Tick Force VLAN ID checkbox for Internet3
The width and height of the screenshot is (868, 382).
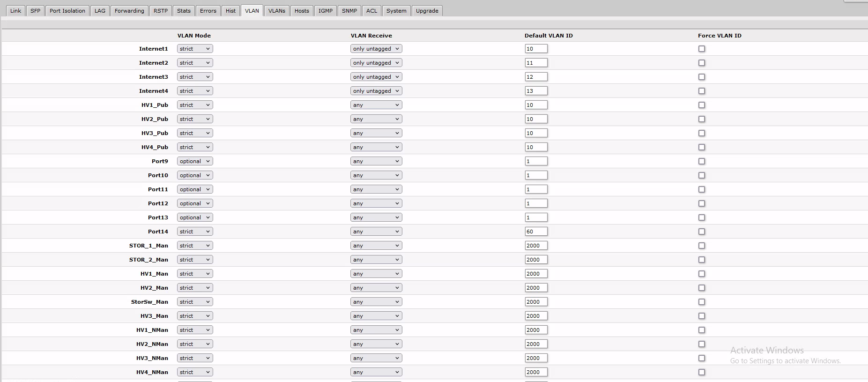(702, 77)
